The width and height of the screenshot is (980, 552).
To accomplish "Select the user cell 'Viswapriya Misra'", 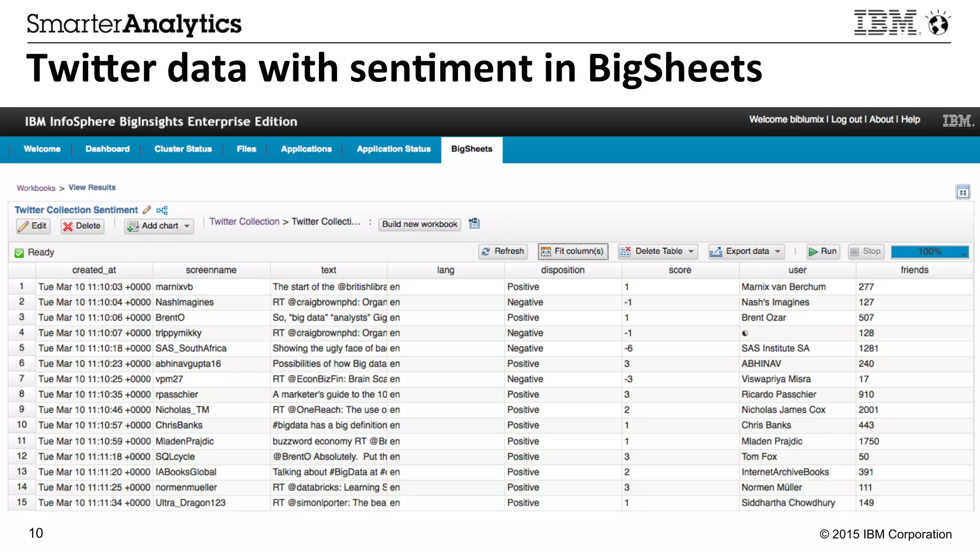I will 797,379.
